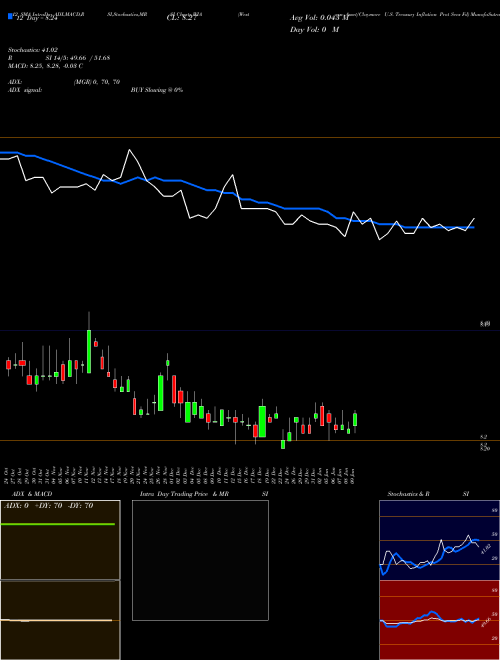Click the ADX (MGR) 0, 70, 70 line
500x660 pixels.
tap(64, 82)
